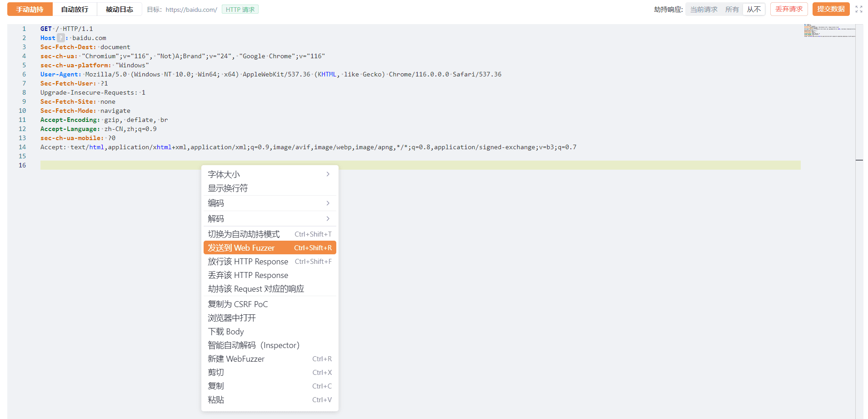Click the question mark icon beside Host
The height and width of the screenshot is (419, 868).
click(x=60, y=38)
